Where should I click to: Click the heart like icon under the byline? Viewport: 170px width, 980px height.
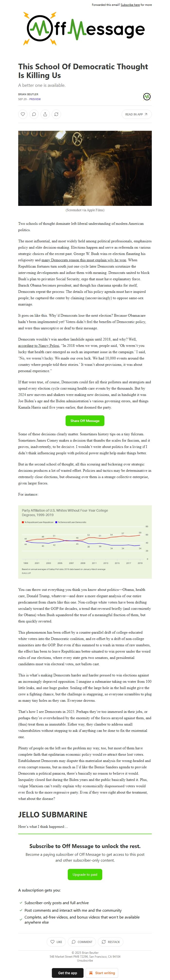pyautogui.click(x=23, y=114)
